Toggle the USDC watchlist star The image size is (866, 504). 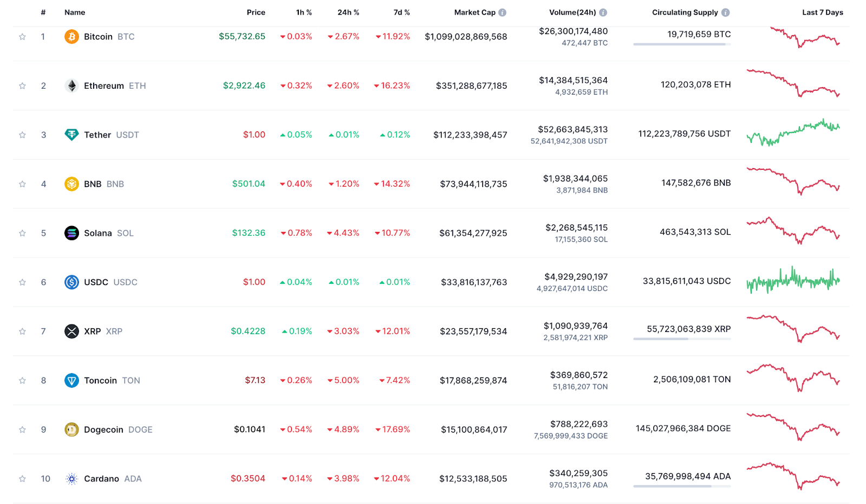tap(22, 282)
